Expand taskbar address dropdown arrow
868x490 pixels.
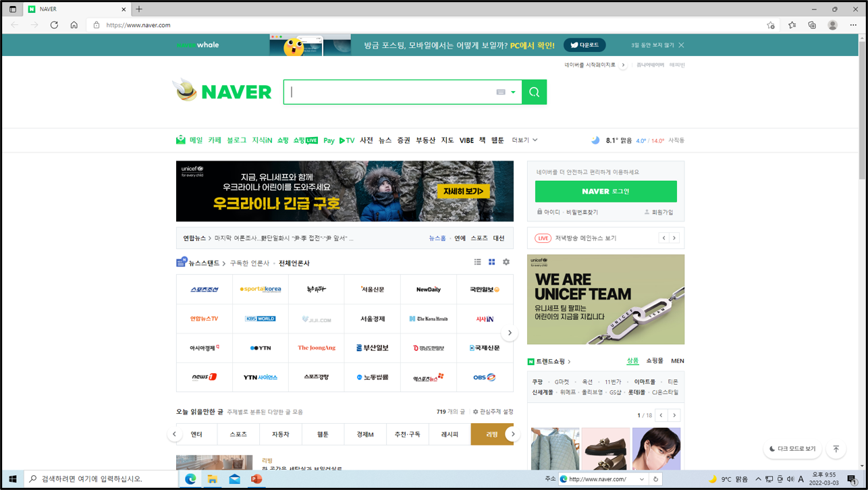pos(641,479)
